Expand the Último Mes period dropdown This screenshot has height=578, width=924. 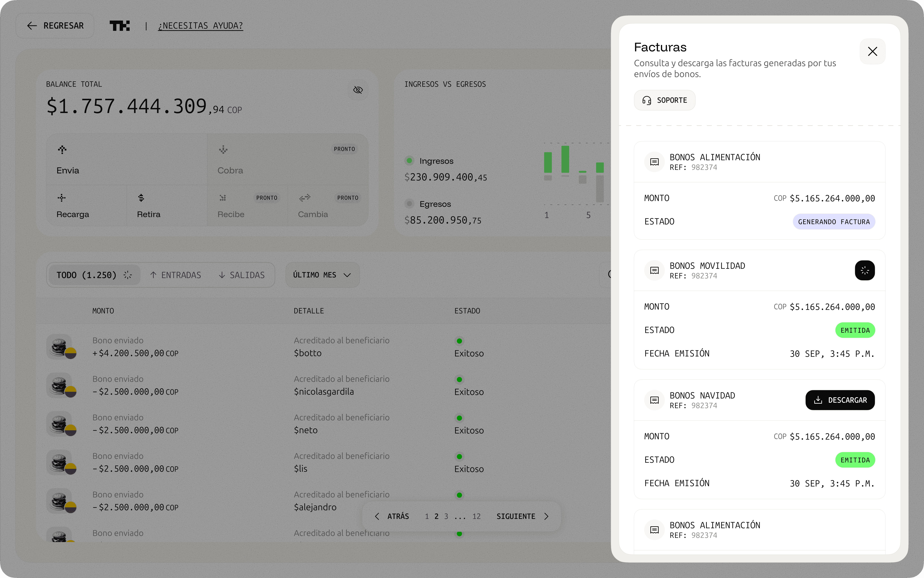click(x=322, y=275)
